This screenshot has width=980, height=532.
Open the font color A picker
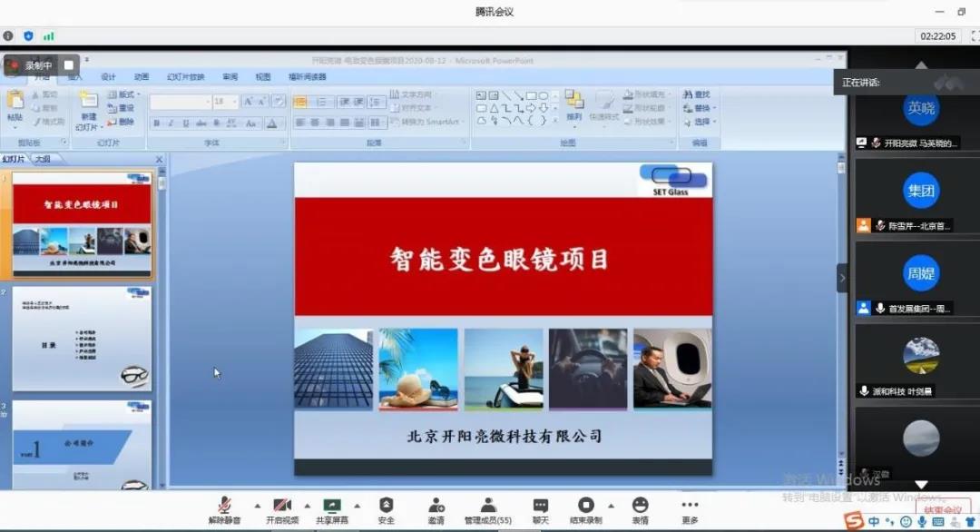point(272,123)
